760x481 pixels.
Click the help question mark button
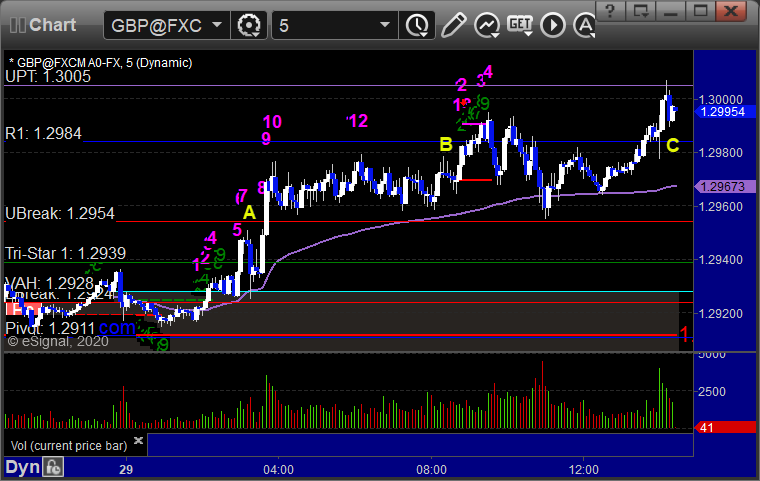click(x=610, y=10)
